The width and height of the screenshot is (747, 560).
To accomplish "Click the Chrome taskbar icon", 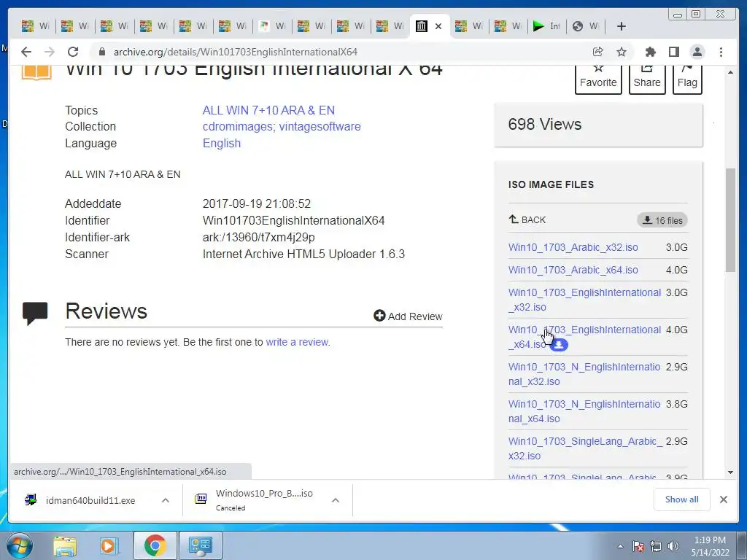I will pos(155,545).
